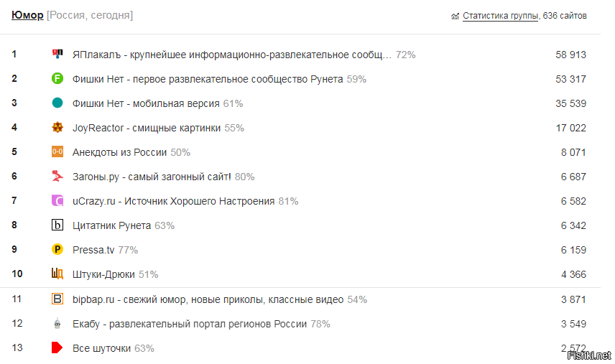Click the ЯПлакалъ site favicon
615x364 pixels.
click(x=57, y=54)
